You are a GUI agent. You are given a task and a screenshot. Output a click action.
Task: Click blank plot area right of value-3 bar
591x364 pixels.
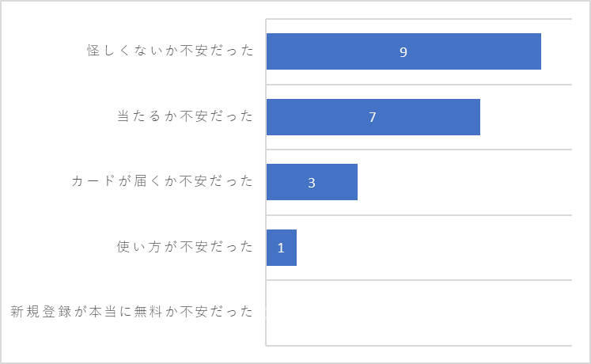pyautogui.click(x=464, y=182)
